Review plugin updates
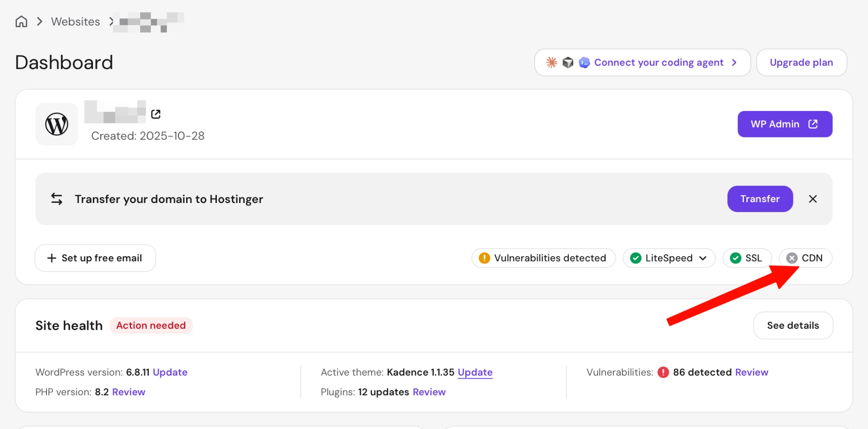Viewport: 868px width, 429px height. [429, 392]
